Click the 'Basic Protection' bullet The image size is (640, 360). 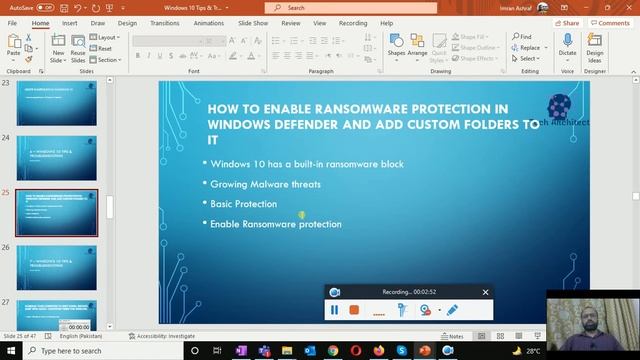point(243,204)
